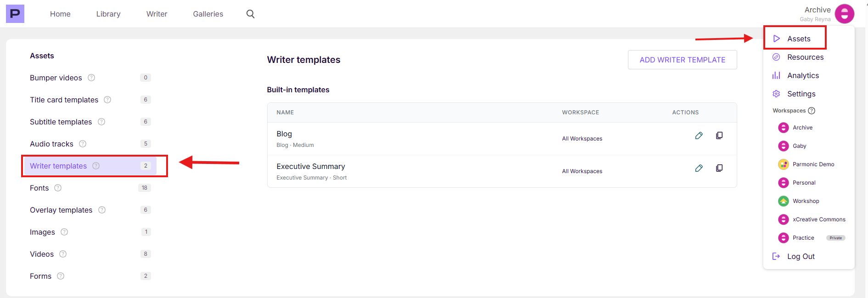The height and width of the screenshot is (298, 868).
Task: Go to the Galleries menu
Action: click(x=208, y=14)
